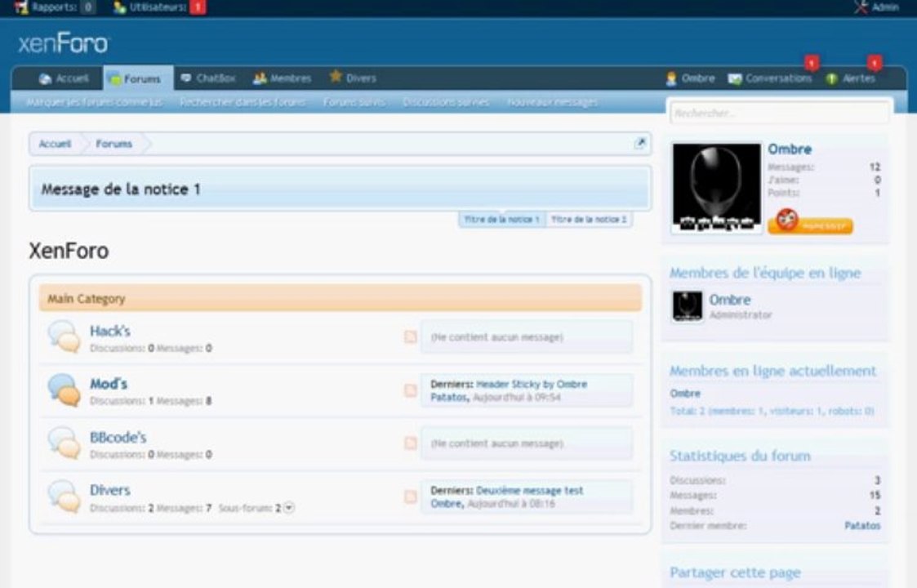
Task: Click the RSS feed icon for Mod's
Action: tap(411, 390)
